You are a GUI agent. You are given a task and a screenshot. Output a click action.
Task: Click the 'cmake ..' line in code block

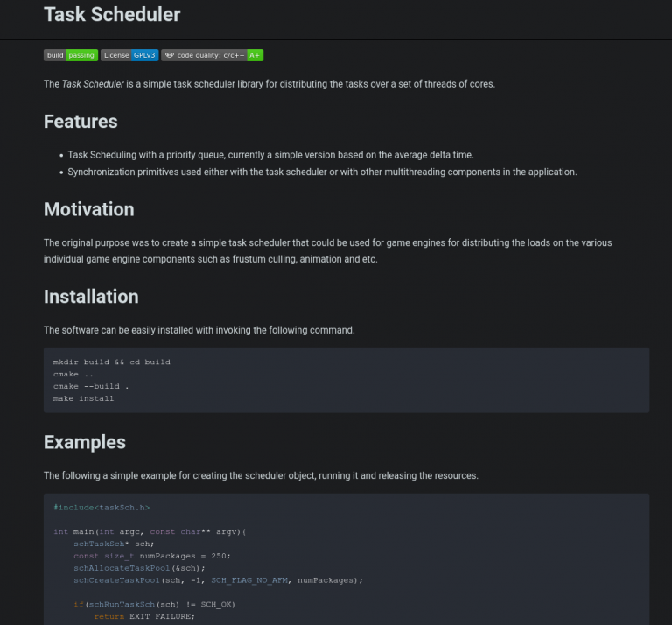73,374
